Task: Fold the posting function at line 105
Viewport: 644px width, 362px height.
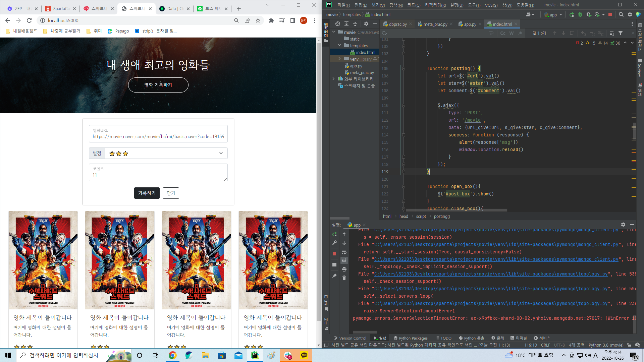Action: (x=404, y=68)
